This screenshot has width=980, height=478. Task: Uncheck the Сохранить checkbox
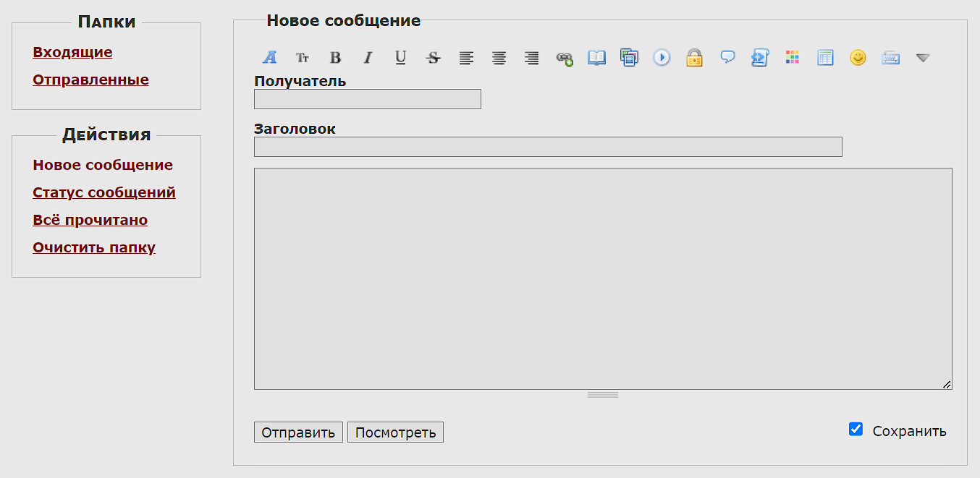(x=856, y=430)
